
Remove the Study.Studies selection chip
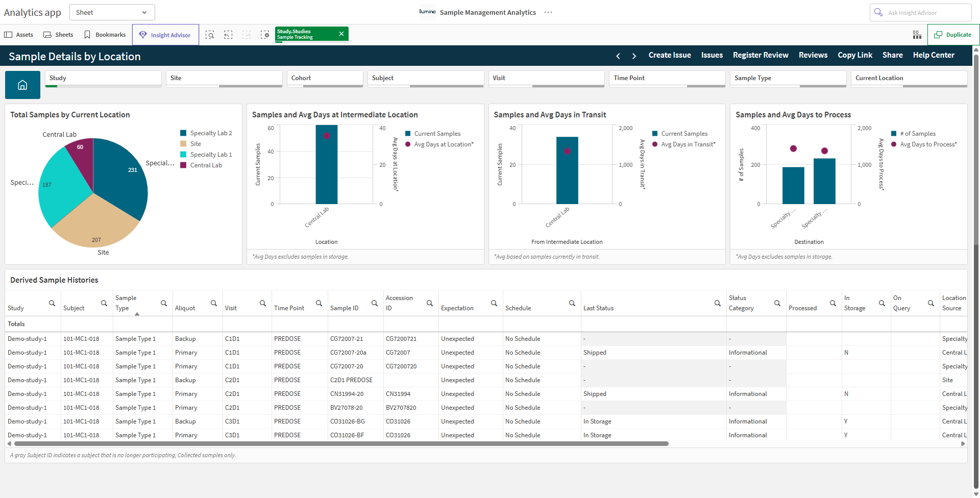point(341,34)
